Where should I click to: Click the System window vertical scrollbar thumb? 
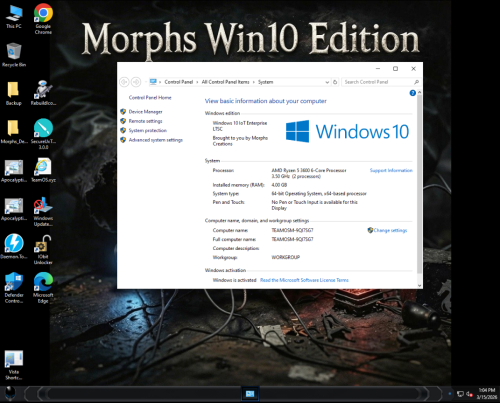419,183
